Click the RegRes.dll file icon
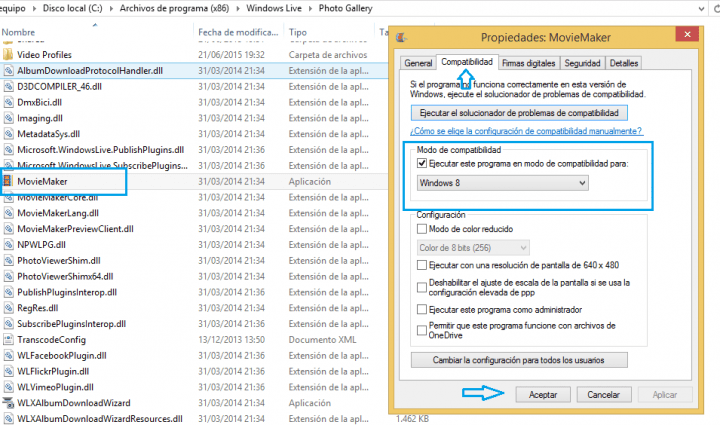This screenshot has width=720, height=425. [x=8, y=308]
